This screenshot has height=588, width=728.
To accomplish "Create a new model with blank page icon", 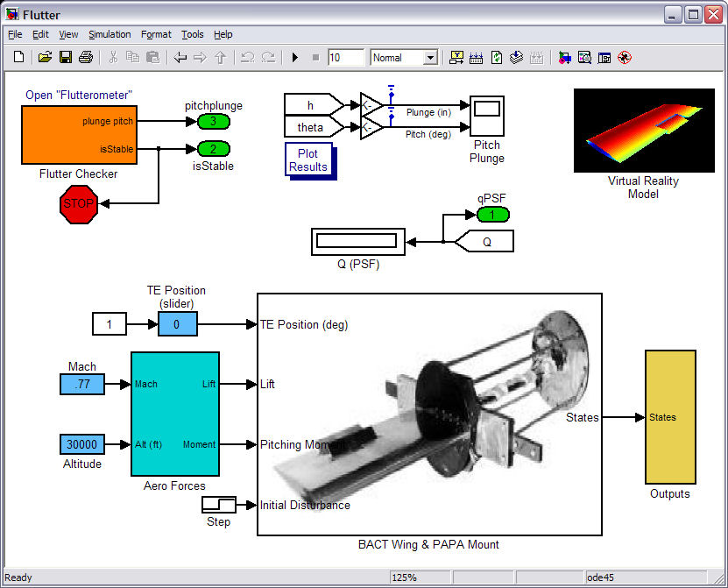I will click(x=18, y=57).
